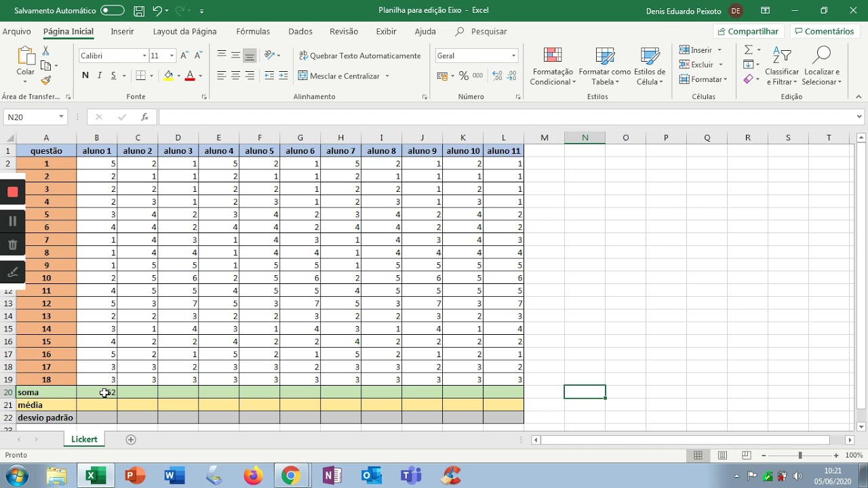The width and height of the screenshot is (868, 488).
Task: Click Excluir cells button
Action: click(x=701, y=64)
